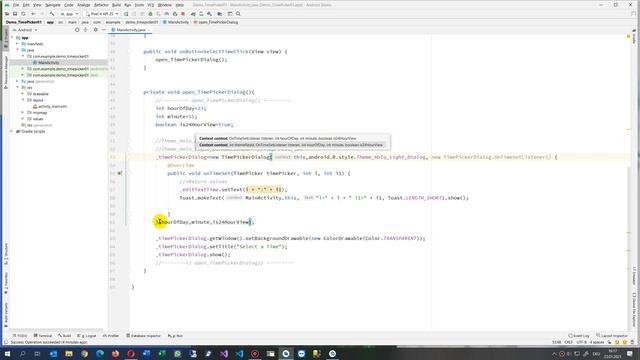The width and height of the screenshot is (640, 360).
Task: Expand the manifests folder
Action: (x=18, y=44)
